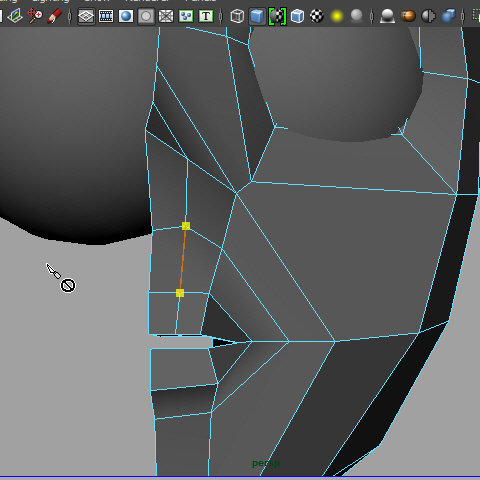Image resolution: width=480 pixels, height=480 pixels.
Task: Toggle the Safe Action guide
Action: pyautogui.click(x=186, y=16)
